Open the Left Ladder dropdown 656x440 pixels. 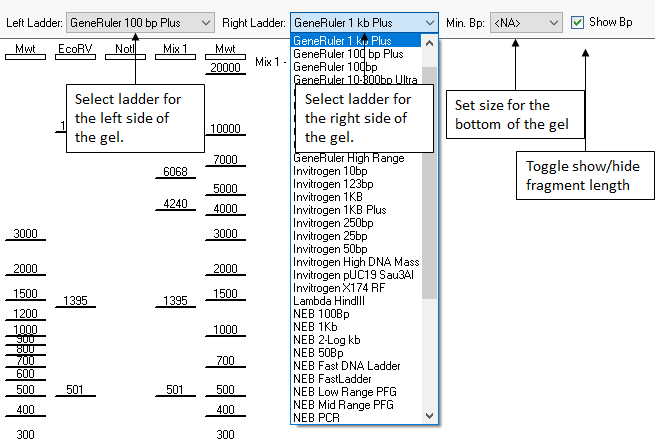coord(141,21)
